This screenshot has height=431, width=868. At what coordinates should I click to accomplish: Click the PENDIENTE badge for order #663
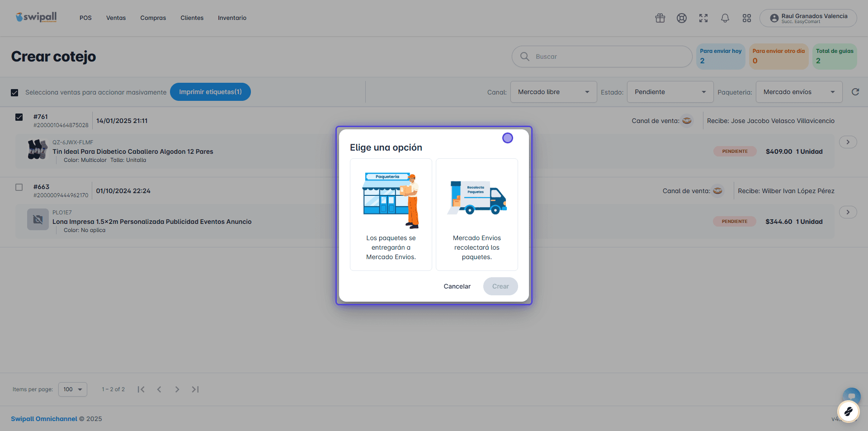(x=735, y=222)
